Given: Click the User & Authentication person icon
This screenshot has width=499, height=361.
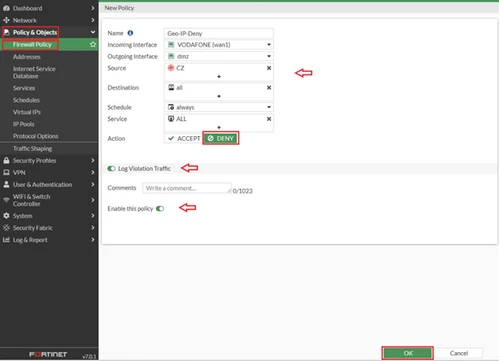Looking at the screenshot, I should [6, 184].
